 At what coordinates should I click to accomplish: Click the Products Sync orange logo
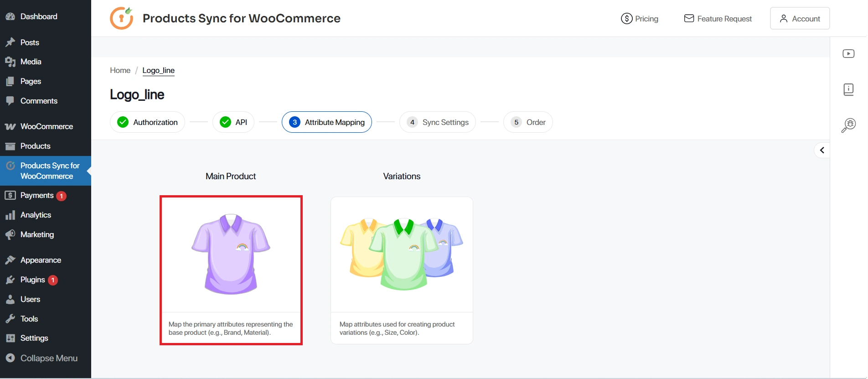point(122,18)
